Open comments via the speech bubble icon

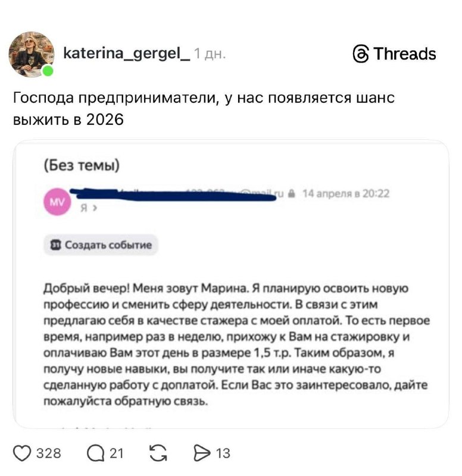[95, 454]
